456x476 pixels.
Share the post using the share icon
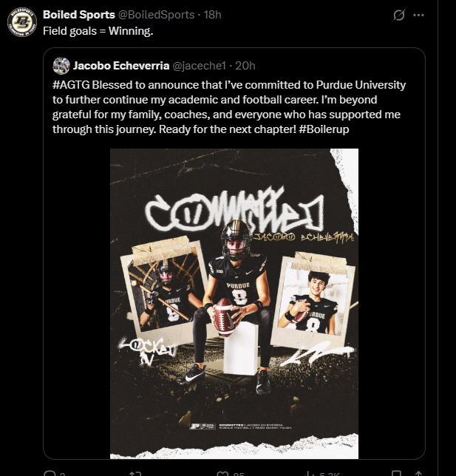click(x=419, y=473)
